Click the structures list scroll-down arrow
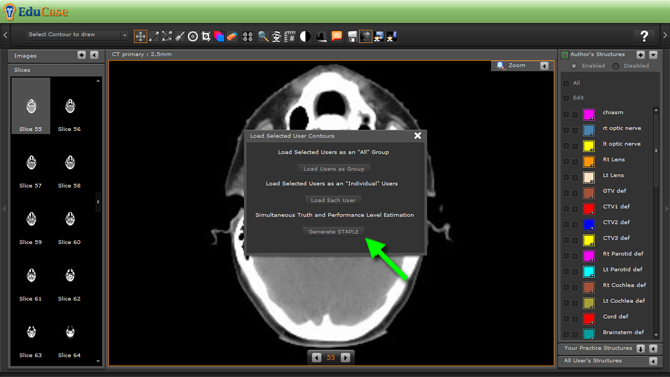This screenshot has height=377, width=670. click(656, 336)
